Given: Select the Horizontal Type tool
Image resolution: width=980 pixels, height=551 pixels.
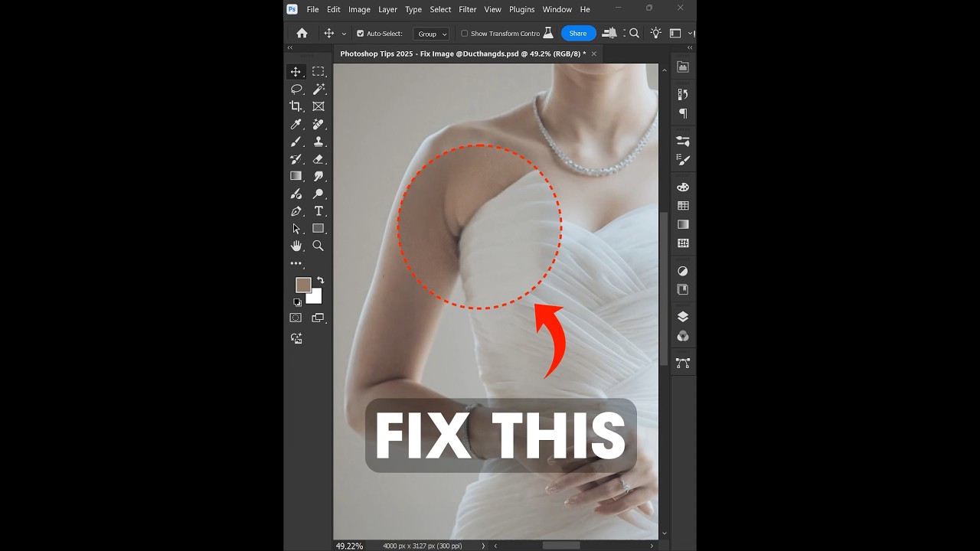Looking at the screenshot, I should click(x=318, y=211).
